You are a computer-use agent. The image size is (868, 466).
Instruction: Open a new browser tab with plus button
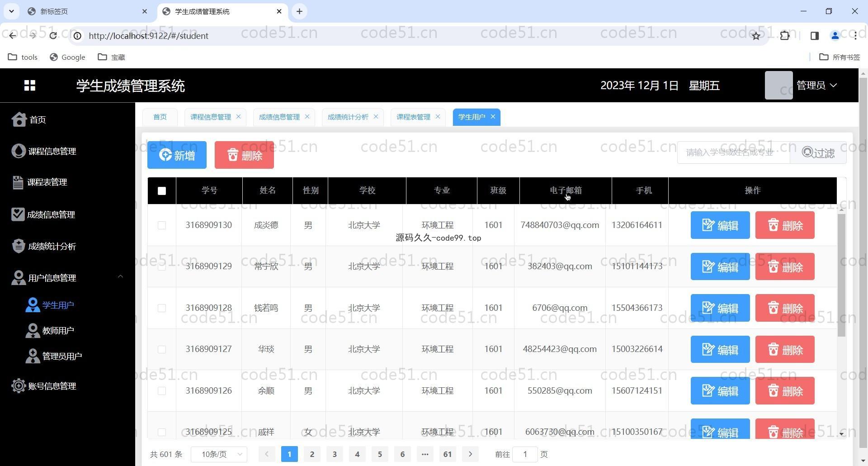tap(299, 11)
